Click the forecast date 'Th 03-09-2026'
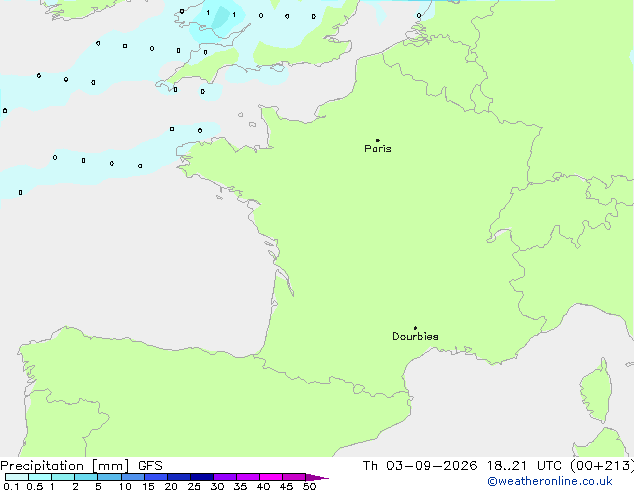The width and height of the screenshot is (634, 490). click(420, 466)
